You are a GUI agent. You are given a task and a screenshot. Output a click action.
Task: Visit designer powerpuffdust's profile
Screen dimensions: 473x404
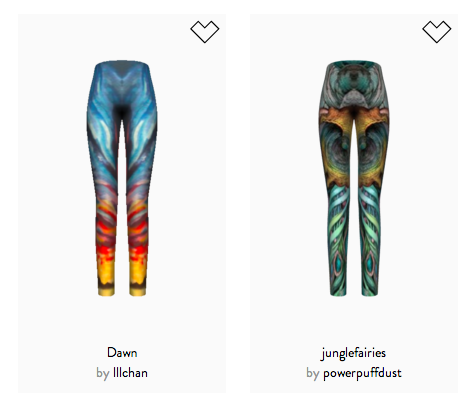(362, 373)
